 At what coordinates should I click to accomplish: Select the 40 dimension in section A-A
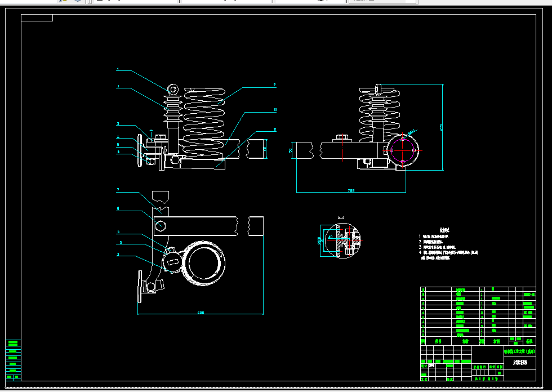point(330,237)
